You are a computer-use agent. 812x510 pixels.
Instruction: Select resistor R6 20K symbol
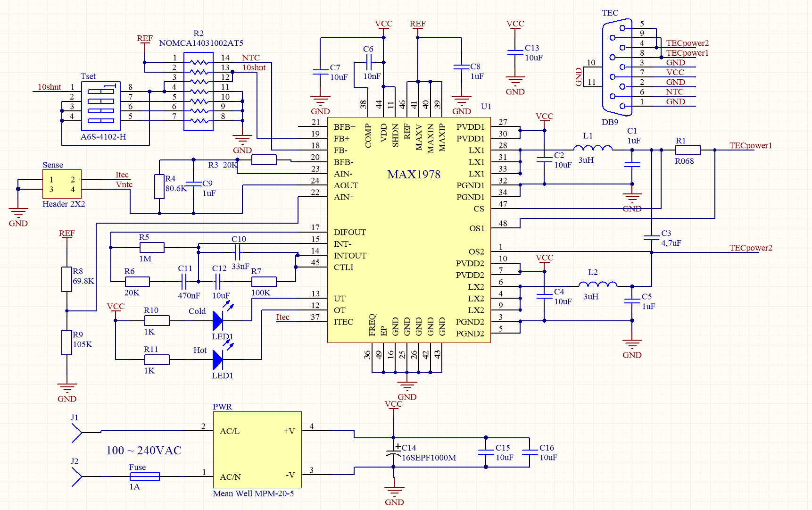tap(137, 282)
